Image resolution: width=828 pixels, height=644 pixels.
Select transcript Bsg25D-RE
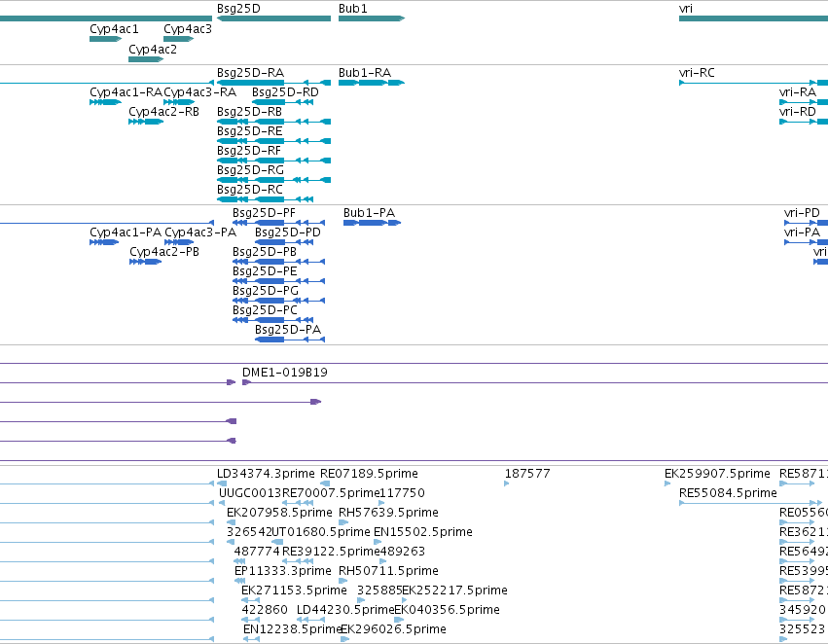(273, 141)
